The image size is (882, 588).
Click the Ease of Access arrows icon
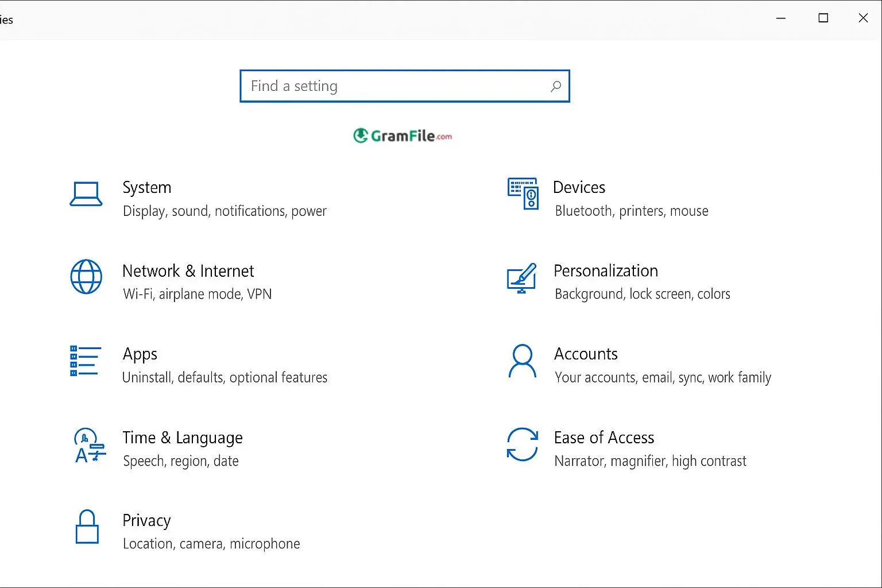point(522,444)
